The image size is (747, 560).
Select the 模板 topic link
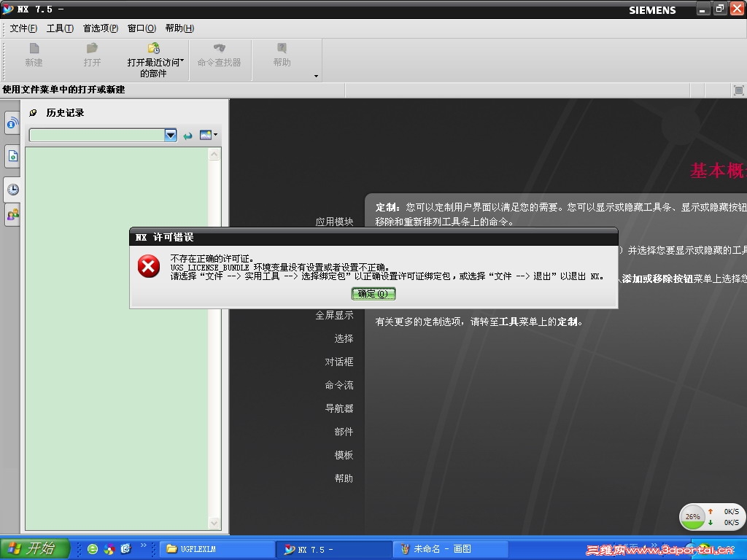click(344, 455)
